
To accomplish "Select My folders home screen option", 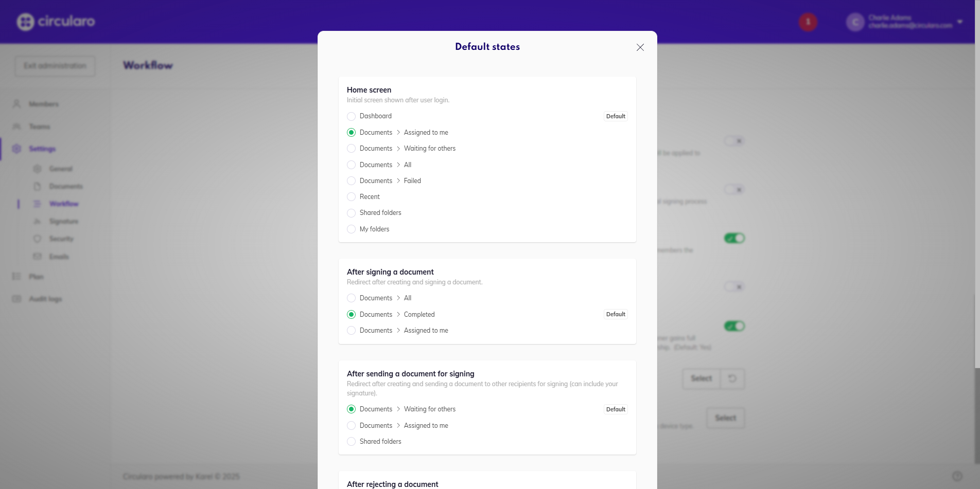I will click(352, 229).
